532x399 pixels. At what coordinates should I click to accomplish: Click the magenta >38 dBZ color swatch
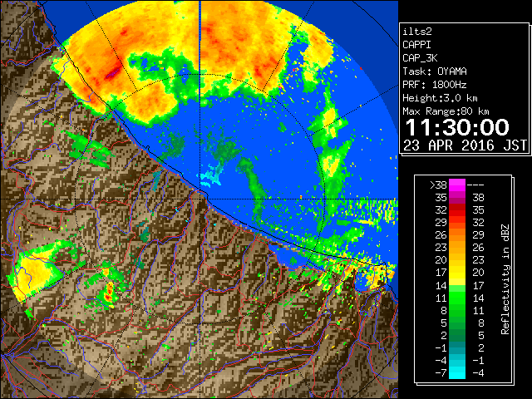coord(457,185)
